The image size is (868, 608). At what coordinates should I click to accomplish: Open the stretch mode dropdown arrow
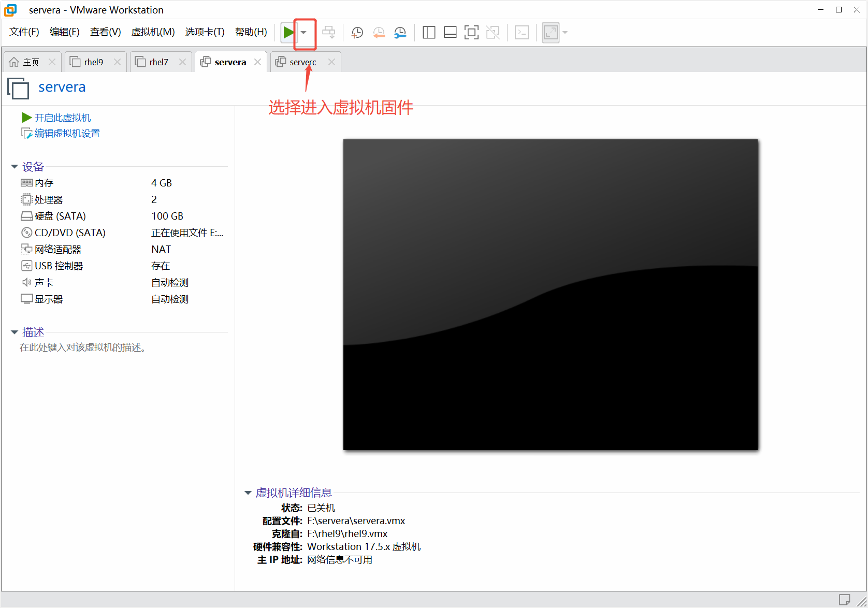[565, 33]
